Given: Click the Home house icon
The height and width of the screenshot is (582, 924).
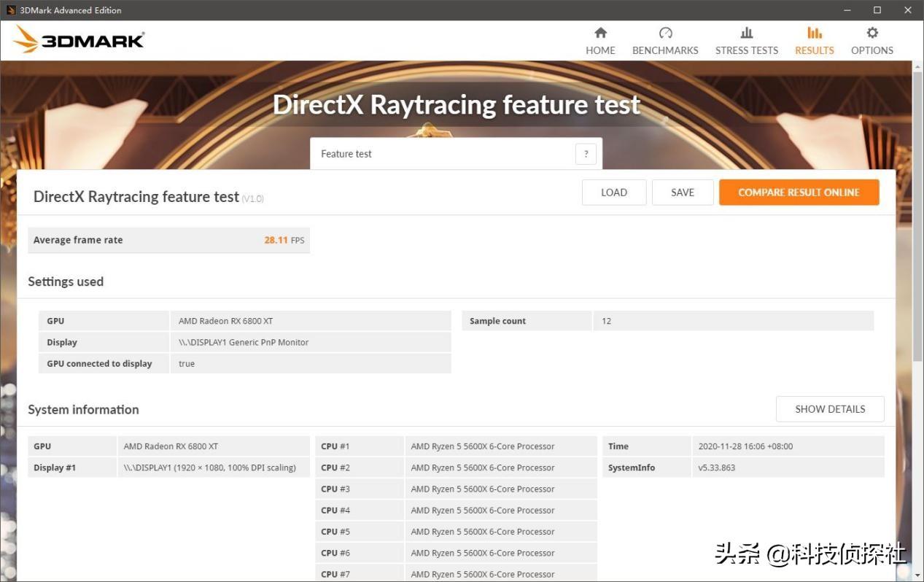Looking at the screenshot, I should click(599, 33).
